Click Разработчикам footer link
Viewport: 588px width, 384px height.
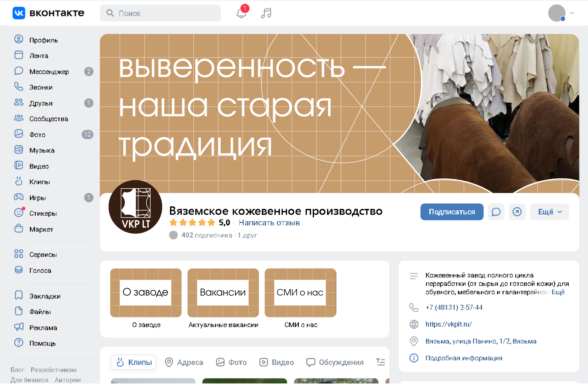(x=54, y=370)
